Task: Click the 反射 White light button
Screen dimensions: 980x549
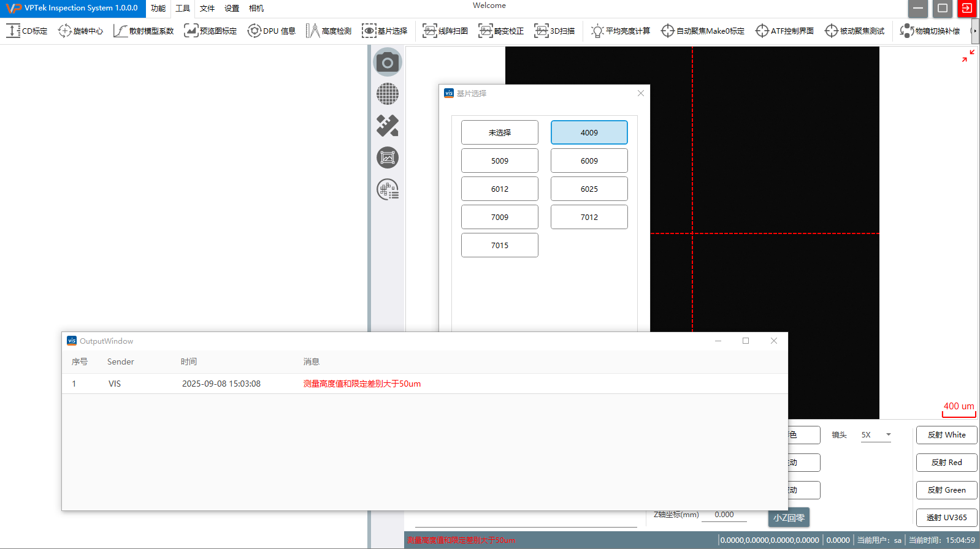Action: click(x=946, y=435)
